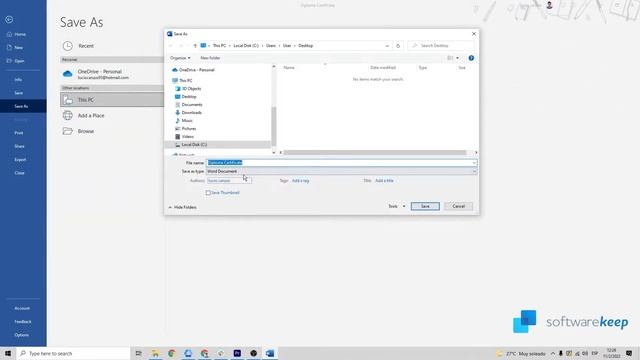Viewport: 640px width, 360px height.
Task: Click the File name input field
Action: coord(342,163)
